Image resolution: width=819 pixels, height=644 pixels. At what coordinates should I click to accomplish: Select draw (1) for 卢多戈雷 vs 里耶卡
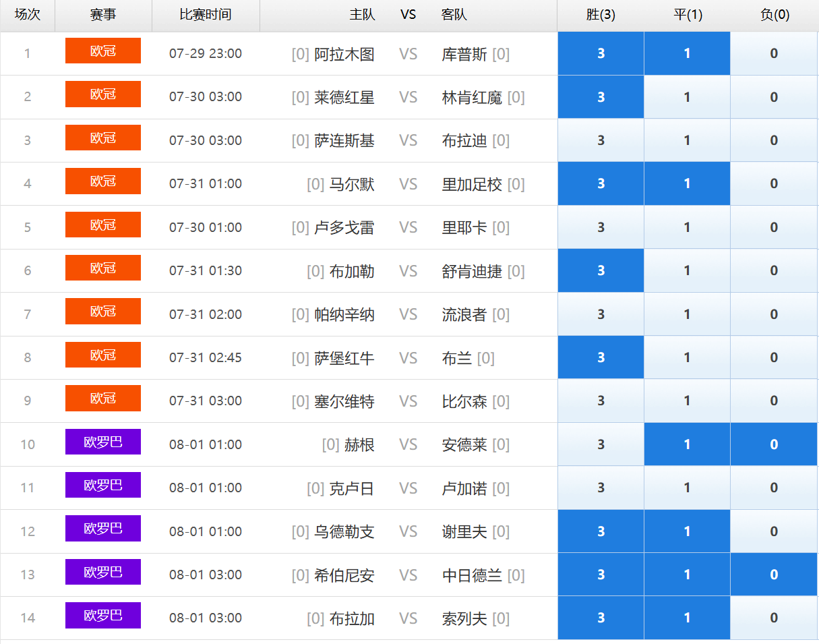coord(687,227)
